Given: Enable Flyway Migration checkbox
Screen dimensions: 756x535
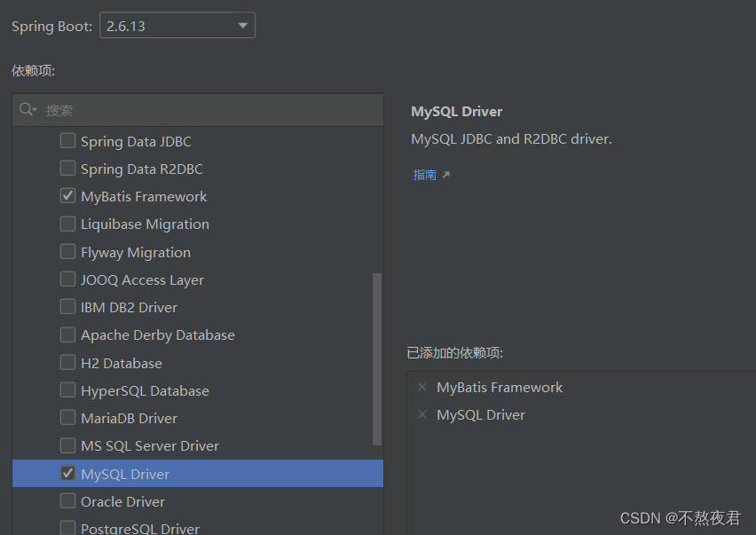Looking at the screenshot, I should pyautogui.click(x=68, y=251).
